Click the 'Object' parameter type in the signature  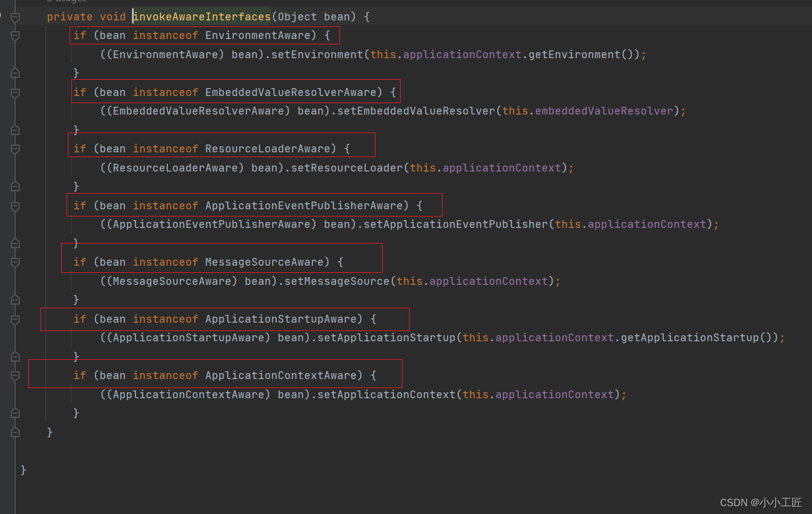(x=297, y=17)
